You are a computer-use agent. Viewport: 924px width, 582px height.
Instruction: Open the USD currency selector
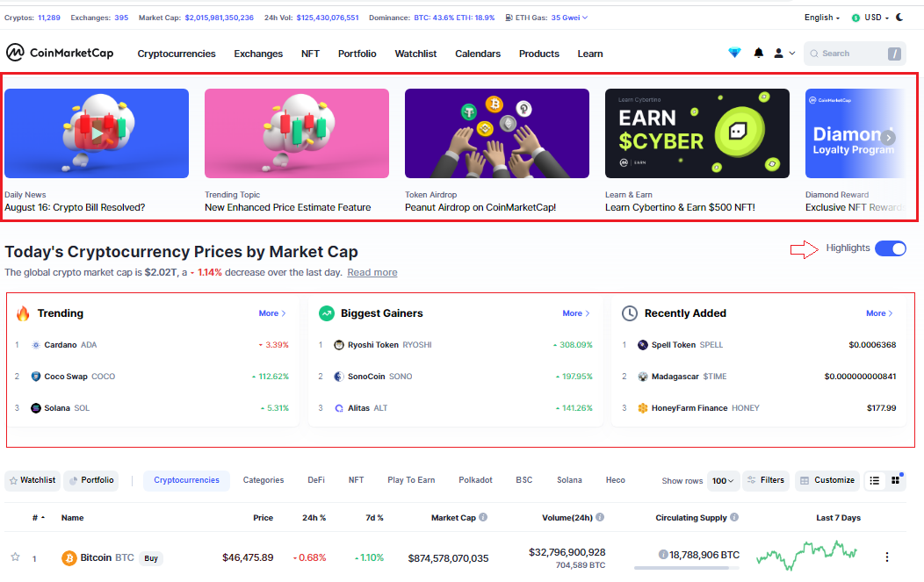coord(870,18)
